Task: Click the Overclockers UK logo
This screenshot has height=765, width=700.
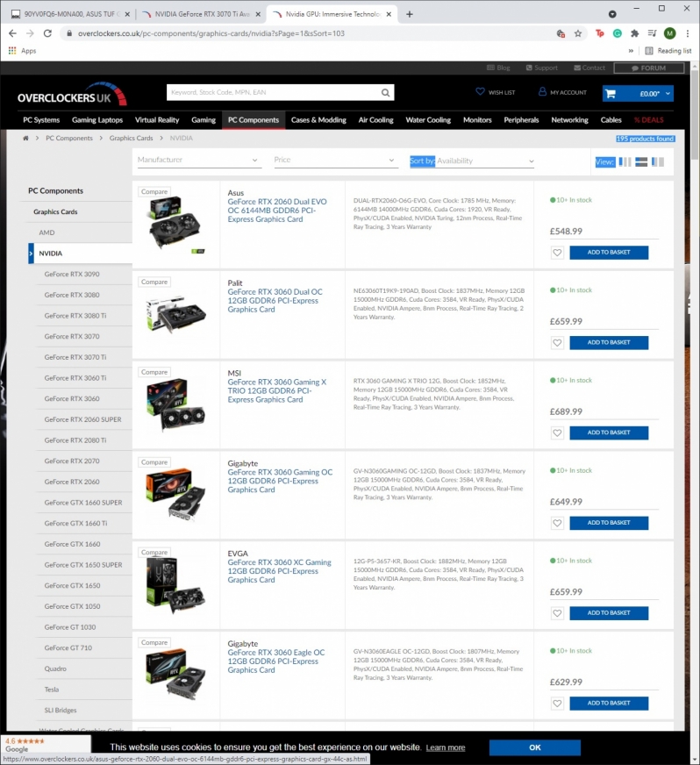Action: (x=72, y=95)
